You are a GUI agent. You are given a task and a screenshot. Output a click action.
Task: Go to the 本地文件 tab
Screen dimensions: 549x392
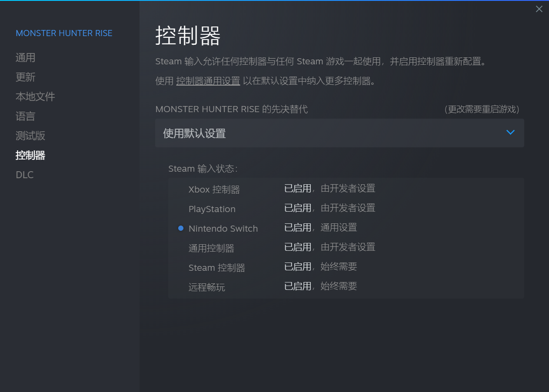(x=35, y=96)
